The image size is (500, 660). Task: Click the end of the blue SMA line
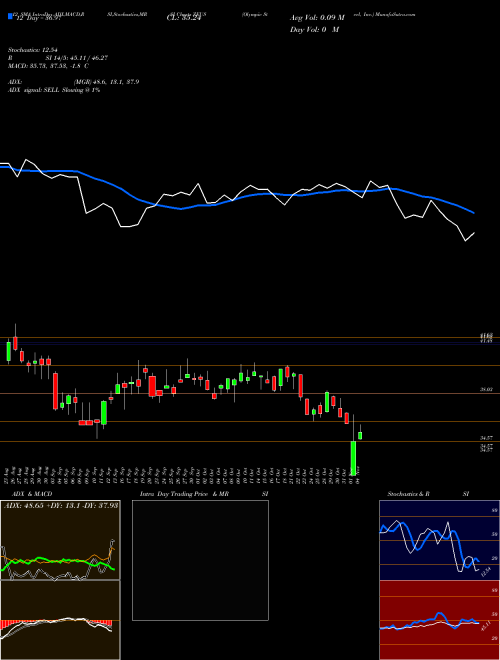(474, 213)
